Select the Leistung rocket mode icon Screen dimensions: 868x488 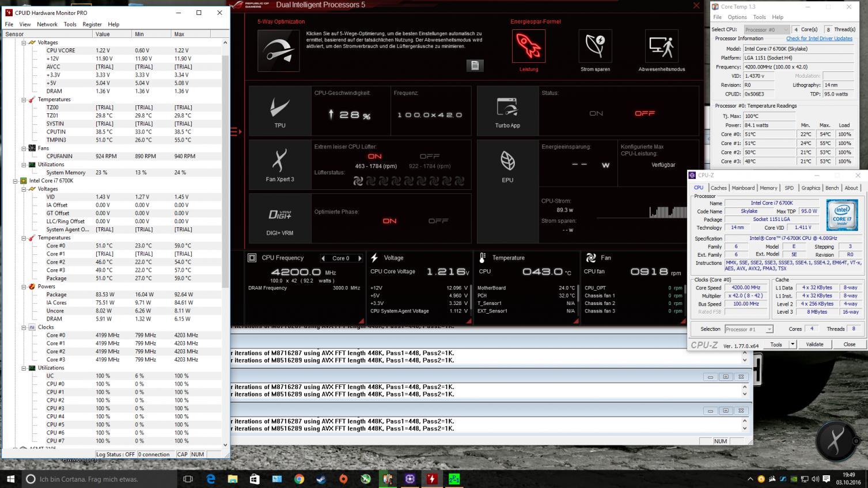pos(528,46)
